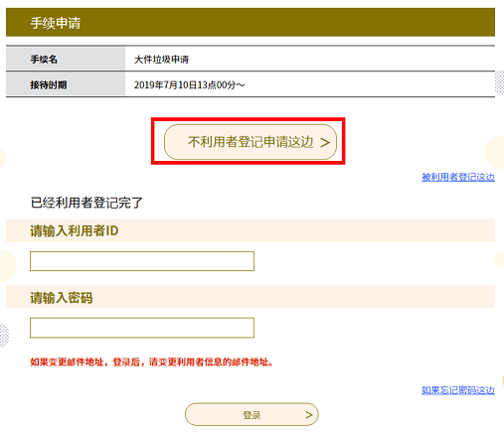Click the pale yellow circle near ID field
This screenshot has height=437, width=504.
[x=7, y=265]
